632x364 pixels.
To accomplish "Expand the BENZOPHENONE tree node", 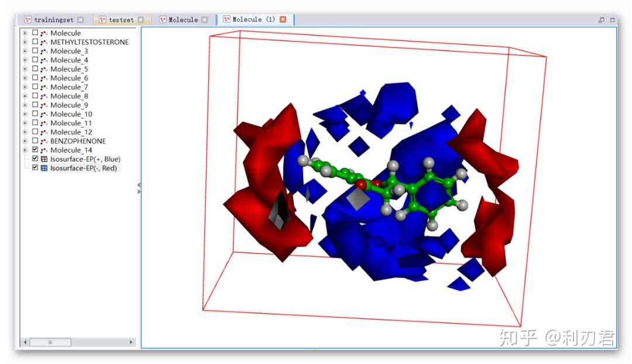I will 23,140.
